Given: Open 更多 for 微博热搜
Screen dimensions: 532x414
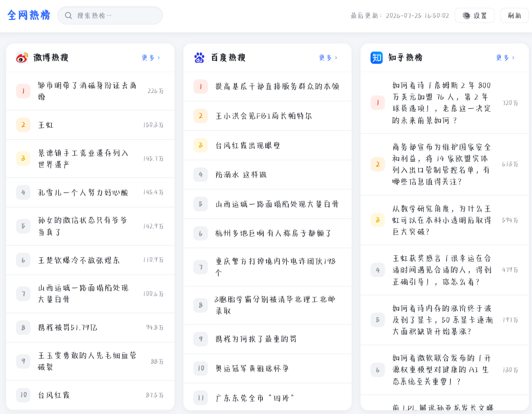Looking at the screenshot, I should 151,58.
